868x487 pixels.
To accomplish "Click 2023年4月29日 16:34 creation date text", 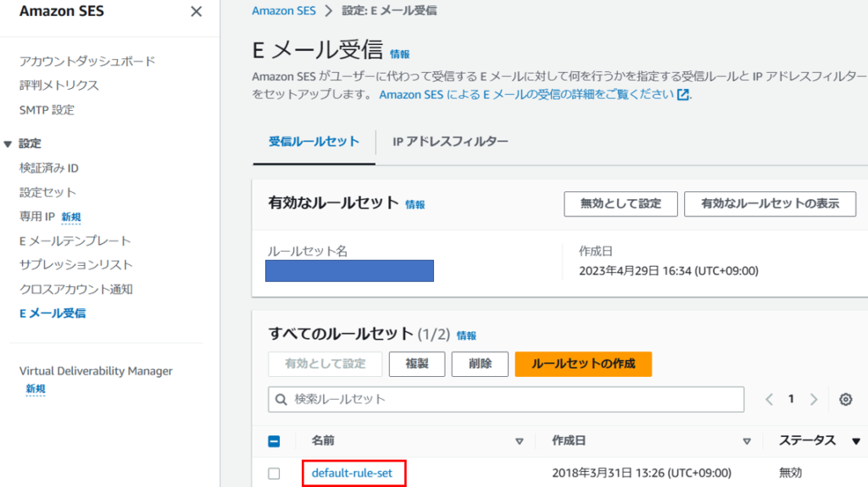I will click(669, 271).
